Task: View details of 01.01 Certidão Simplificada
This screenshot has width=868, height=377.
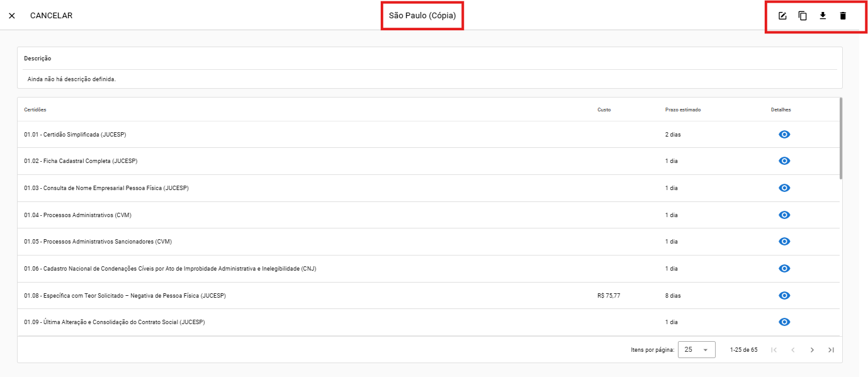Action: pos(784,135)
